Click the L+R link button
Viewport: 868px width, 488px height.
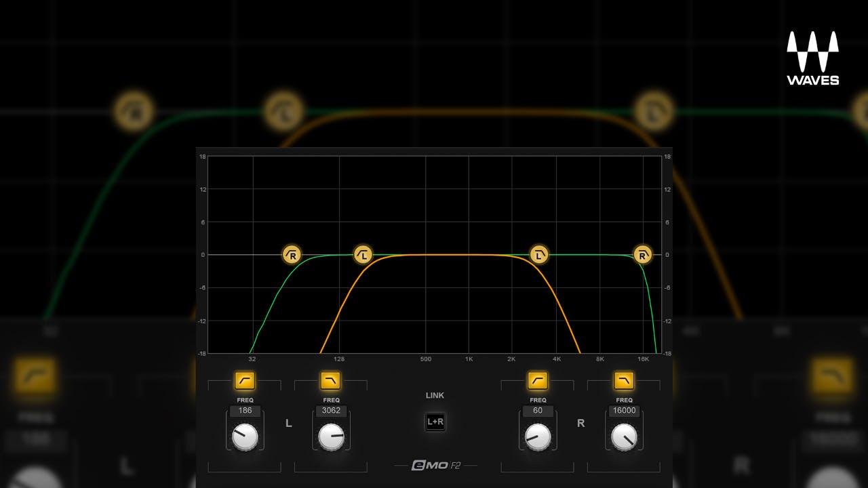[435, 422]
